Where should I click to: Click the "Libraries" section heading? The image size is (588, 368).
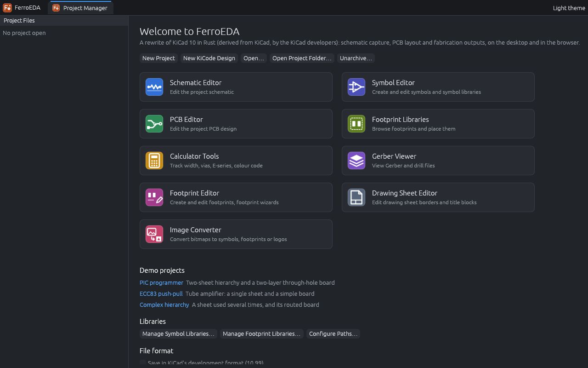153,321
